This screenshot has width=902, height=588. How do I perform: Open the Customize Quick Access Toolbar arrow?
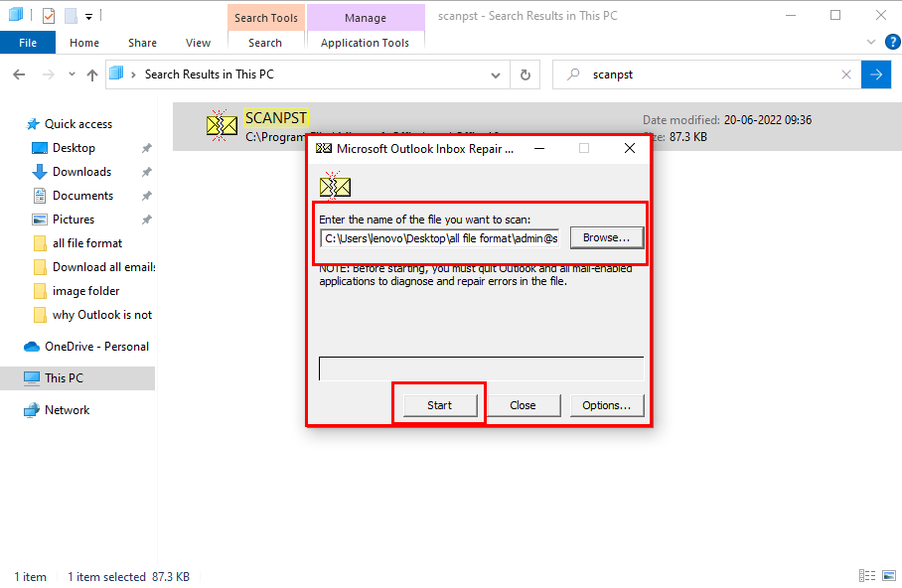click(x=88, y=17)
